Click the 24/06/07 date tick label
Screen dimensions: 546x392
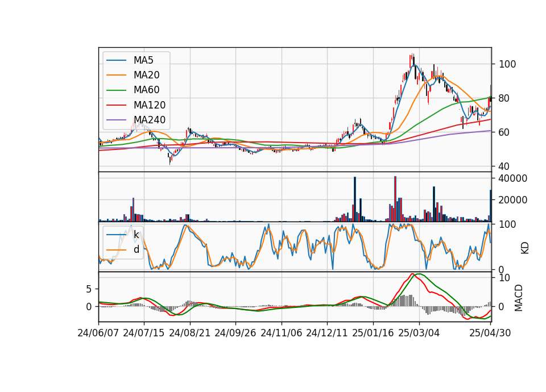(x=98, y=333)
